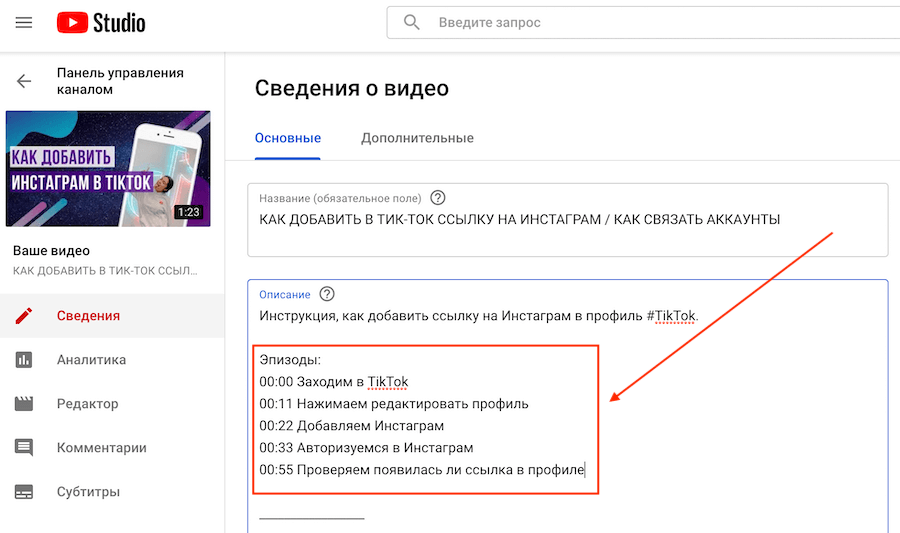
Task: Open the hamburger navigation menu
Action: click(x=24, y=22)
